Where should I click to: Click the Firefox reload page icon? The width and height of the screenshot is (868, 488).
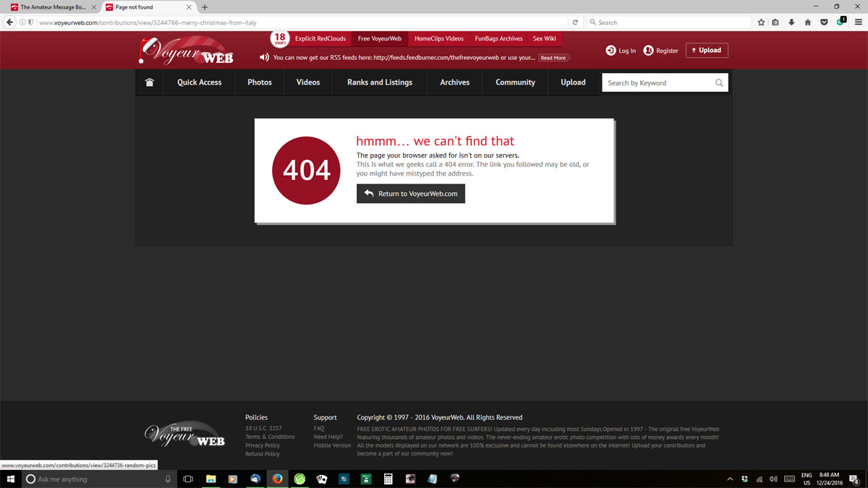pyautogui.click(x=575, y=22)
